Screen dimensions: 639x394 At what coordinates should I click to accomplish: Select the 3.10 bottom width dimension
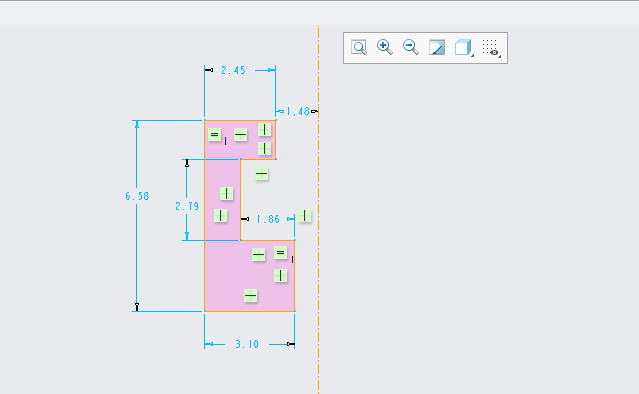247,344
